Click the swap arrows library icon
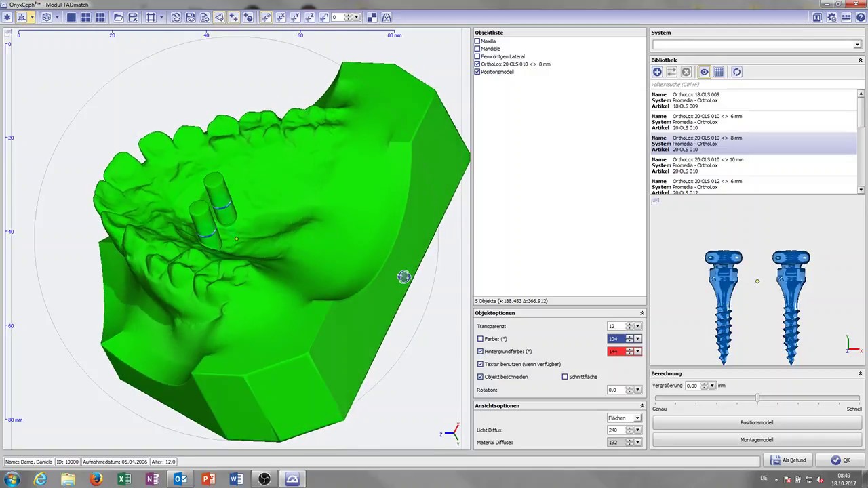Screen dimensions: 868x488 671,72
